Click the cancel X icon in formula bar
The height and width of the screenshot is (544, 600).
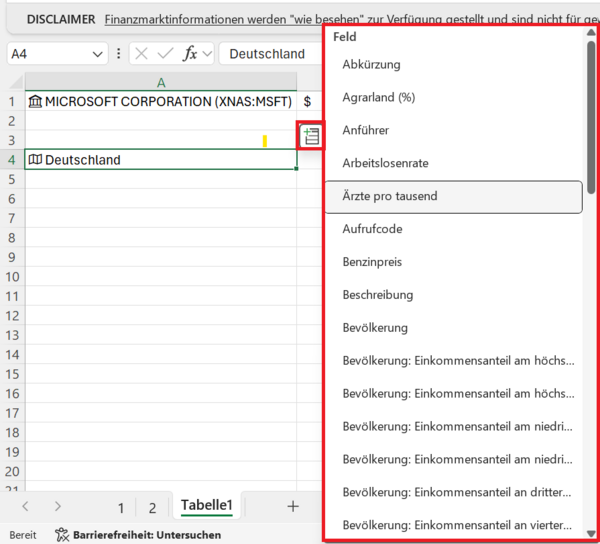tap(141, 54)
